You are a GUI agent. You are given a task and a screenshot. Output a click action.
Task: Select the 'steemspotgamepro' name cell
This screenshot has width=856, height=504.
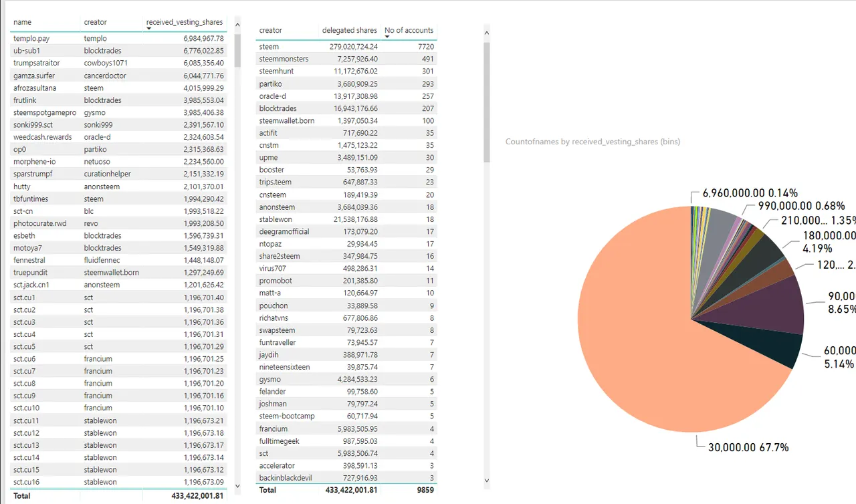pyautogui.click(x=45, y=112)
